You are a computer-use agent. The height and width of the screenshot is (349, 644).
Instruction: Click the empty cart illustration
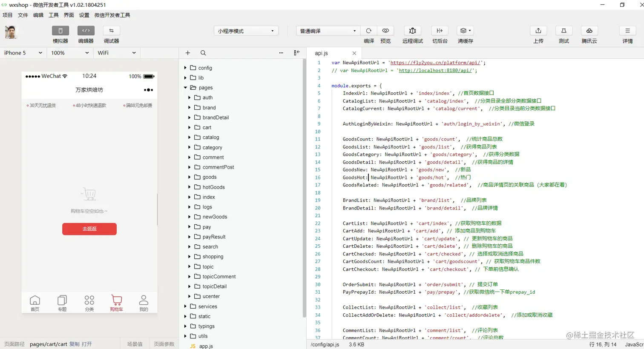click(89, 194)
